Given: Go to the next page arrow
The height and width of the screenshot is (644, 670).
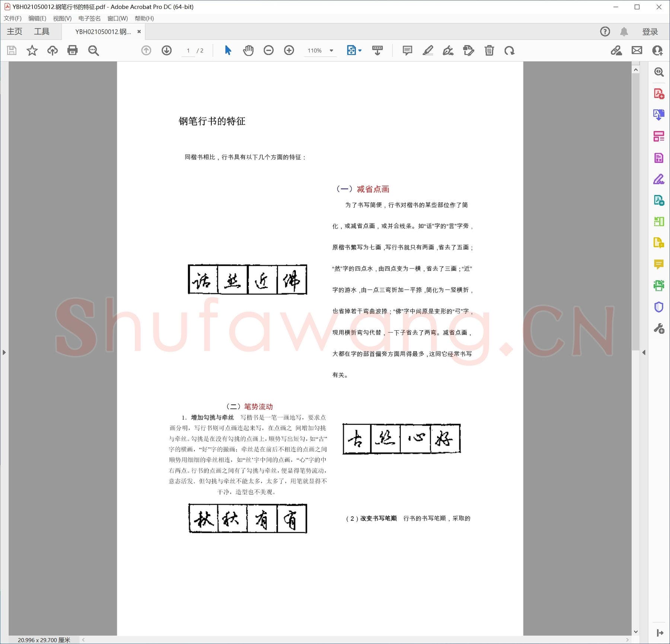Looking at the screenshot, I should pyautogui.click(x=167, y=50).
